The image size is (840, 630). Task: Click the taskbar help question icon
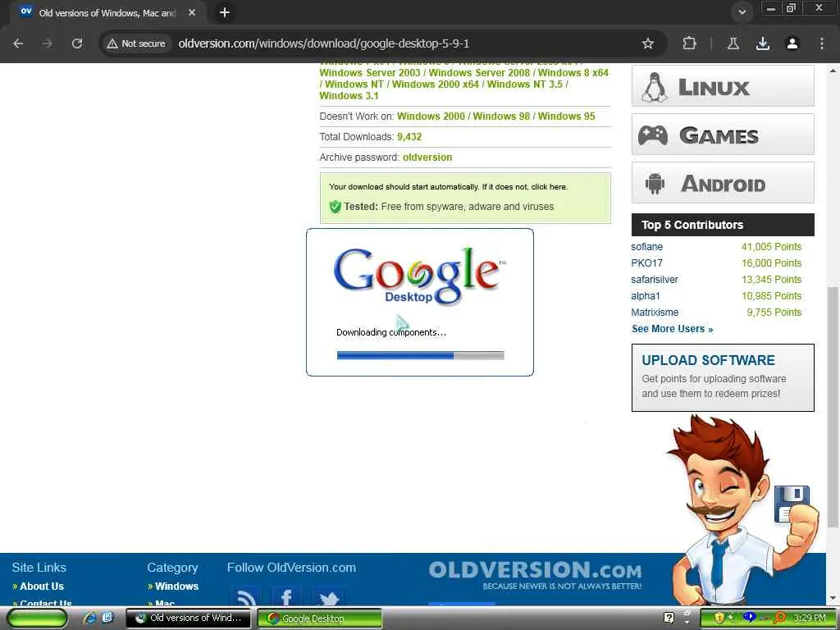(669, 619)
